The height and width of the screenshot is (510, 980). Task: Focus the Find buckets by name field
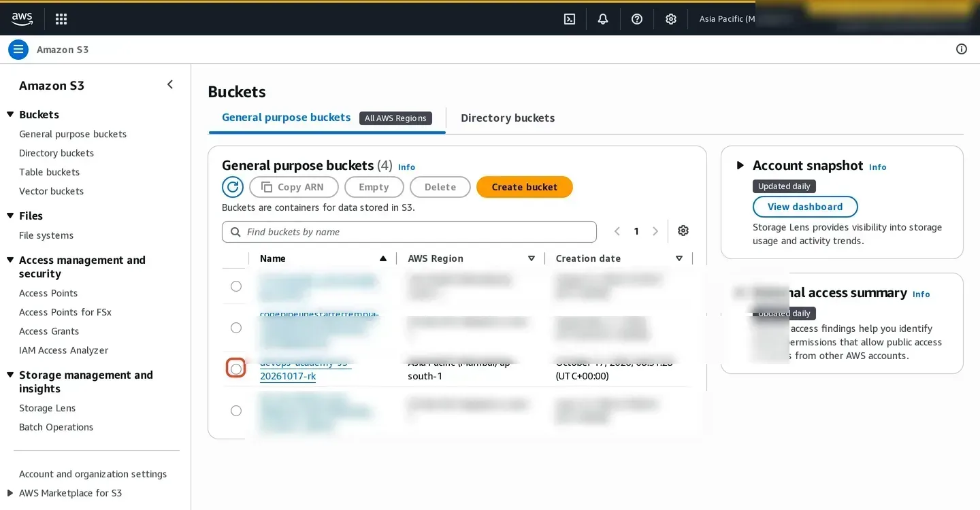(409, 232)
